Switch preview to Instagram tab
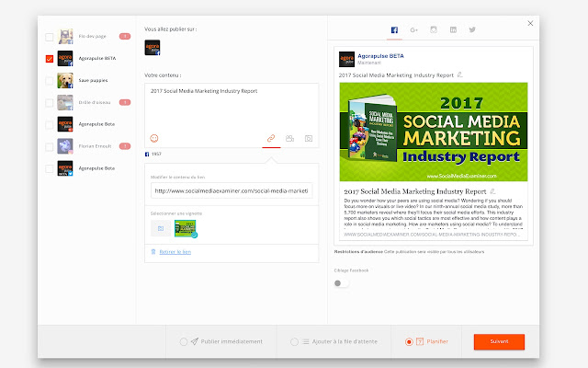This screenshot has height=368, width=588. 434,29
